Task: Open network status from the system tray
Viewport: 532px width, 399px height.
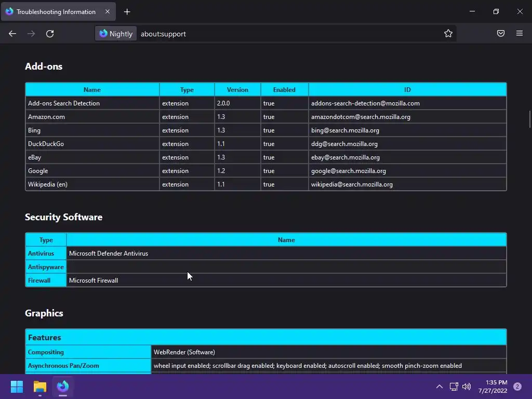Action: (454, 387)
